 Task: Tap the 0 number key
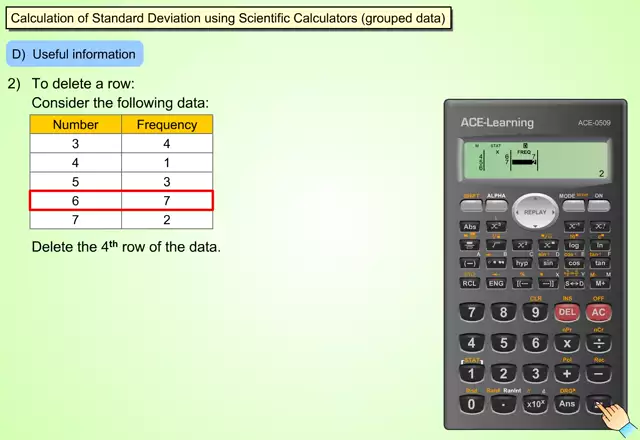pos(471,404)
